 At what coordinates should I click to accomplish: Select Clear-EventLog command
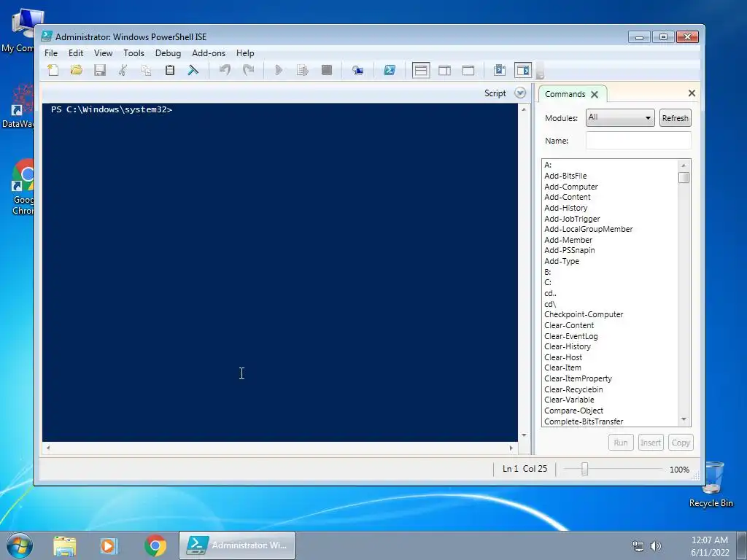pos(570,336)
